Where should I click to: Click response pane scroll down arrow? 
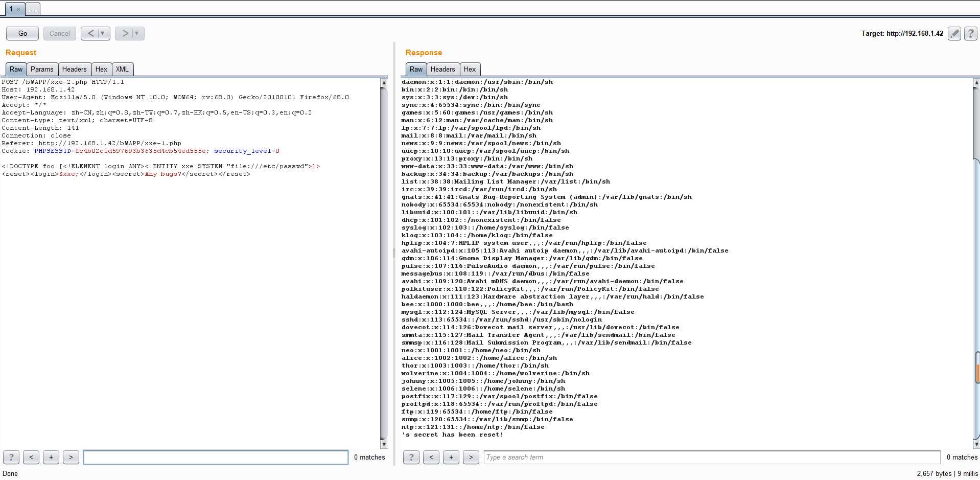tap(976, 444)
